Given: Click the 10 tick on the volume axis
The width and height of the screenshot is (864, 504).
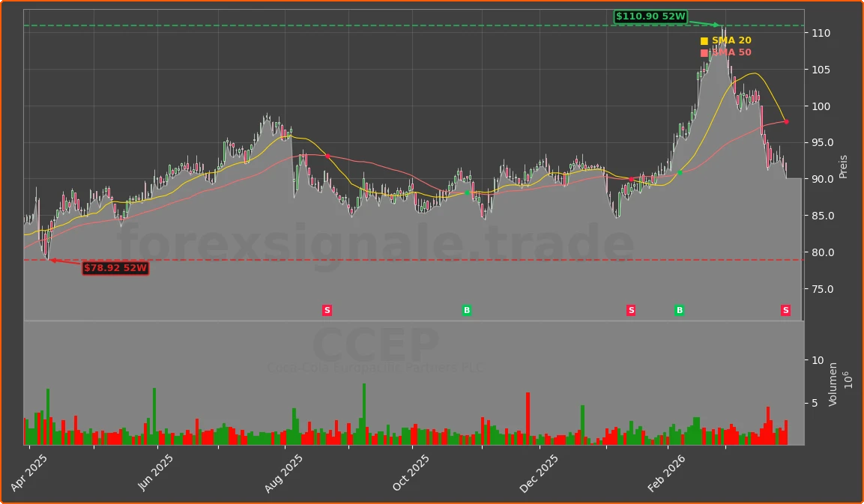Looking at the screenshot, I should (x=818, y=361).
